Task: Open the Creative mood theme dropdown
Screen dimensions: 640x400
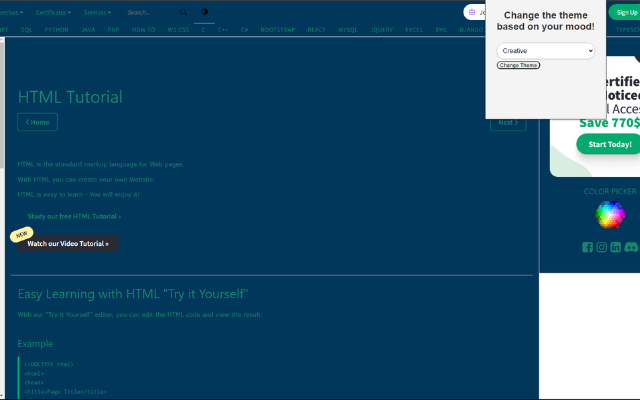Action: [545, 51]
